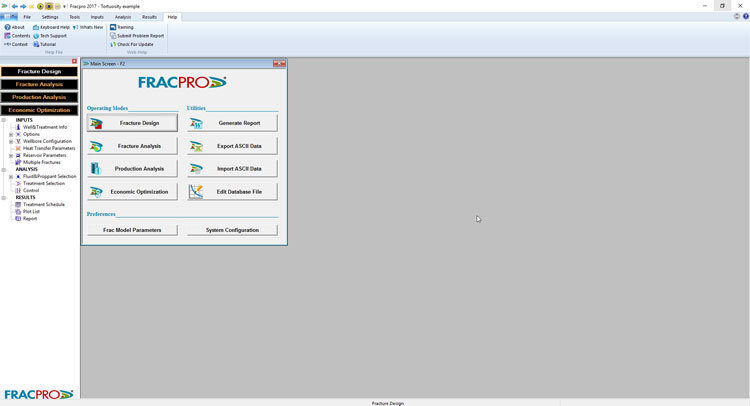Open the About help item
750x406 pixels.
14,27
